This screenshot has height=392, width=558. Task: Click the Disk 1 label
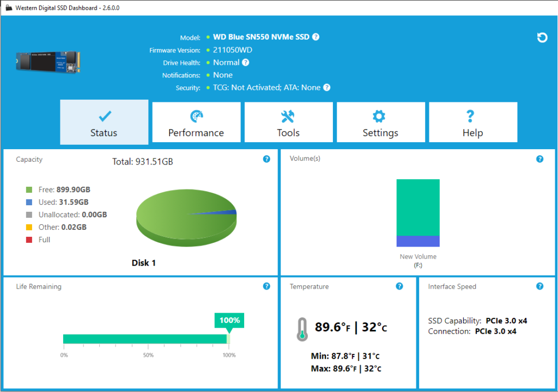(143, 263)
